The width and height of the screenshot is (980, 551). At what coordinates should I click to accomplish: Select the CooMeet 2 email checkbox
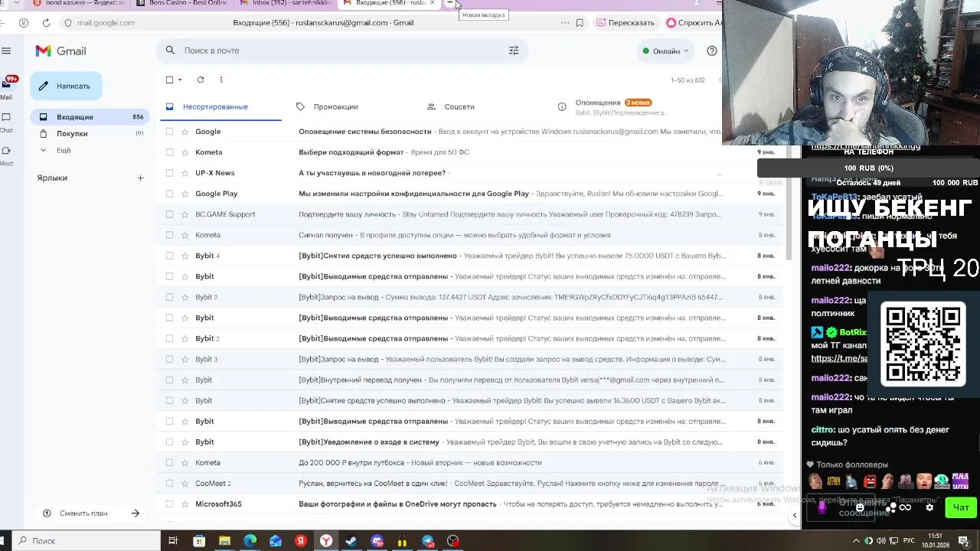tap(169, 484)
